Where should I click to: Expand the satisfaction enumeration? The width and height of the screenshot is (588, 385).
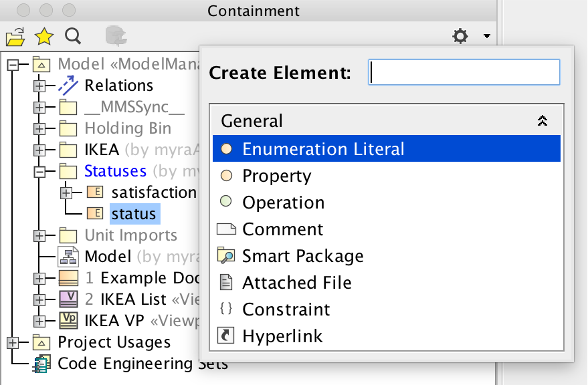(x=66, y=192)
